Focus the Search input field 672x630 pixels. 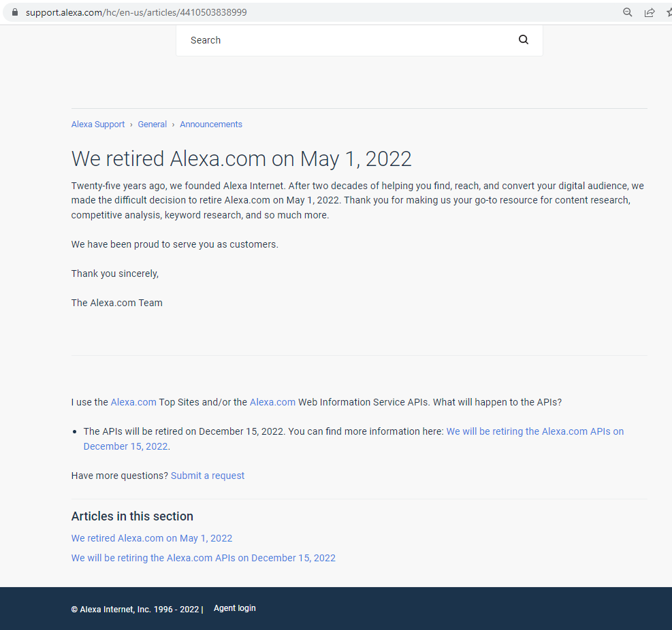coord(347,40)
